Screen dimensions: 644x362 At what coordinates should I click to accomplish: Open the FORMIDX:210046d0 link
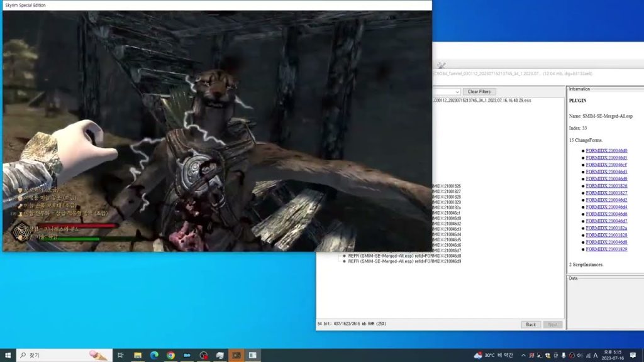(x=606, y=151)
